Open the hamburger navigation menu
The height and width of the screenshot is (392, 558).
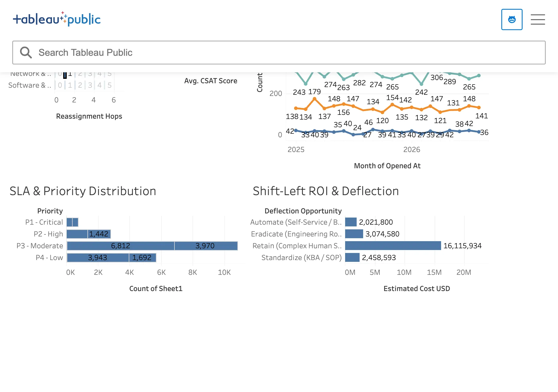pyautogui.click(x=538, y=19)
